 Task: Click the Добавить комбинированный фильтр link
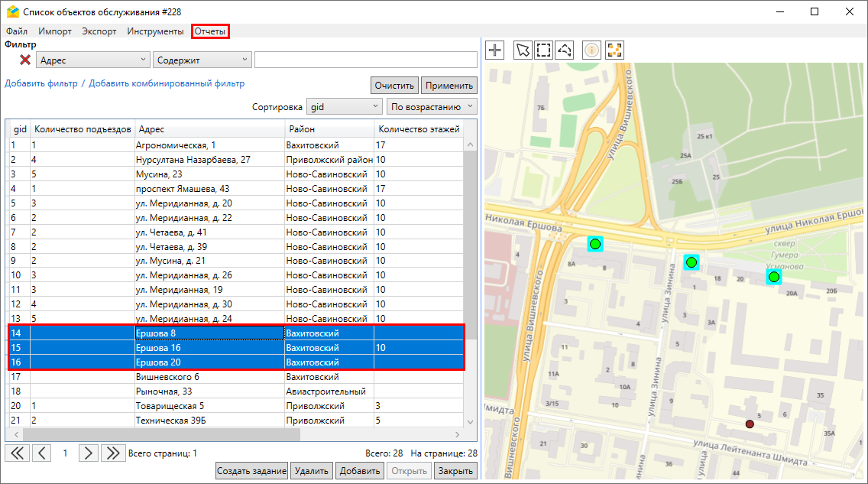click(167, 83)
